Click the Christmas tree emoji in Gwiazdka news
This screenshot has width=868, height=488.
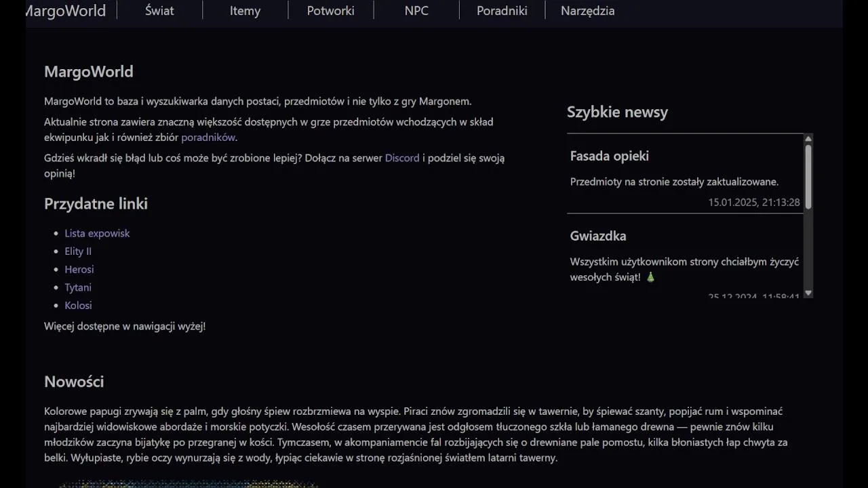(650, 277)
